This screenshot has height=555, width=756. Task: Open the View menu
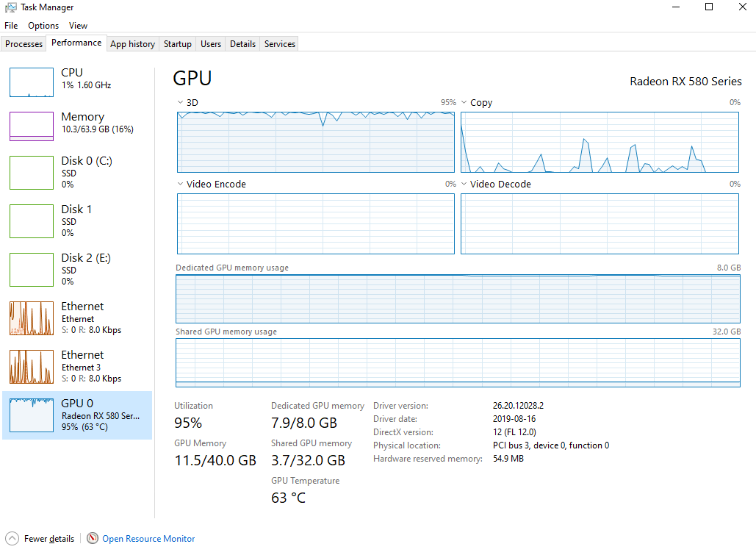click(x=78, y=26)
